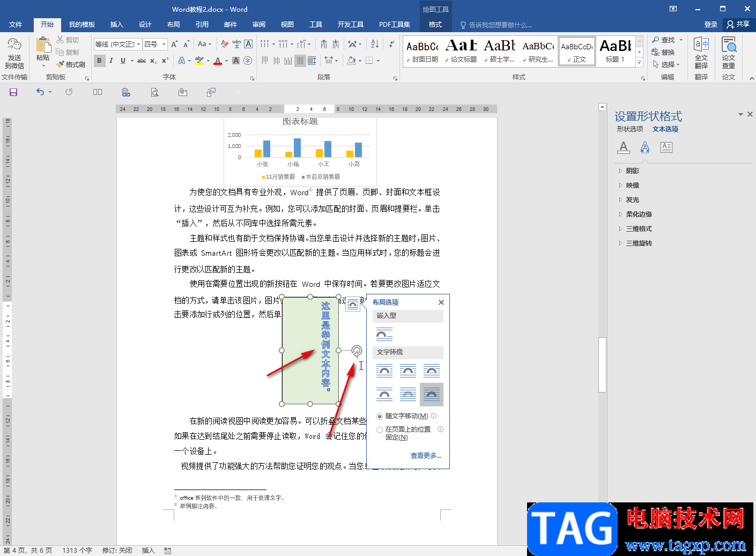Decrease font size with shrink icon

[x=186, y=44]
